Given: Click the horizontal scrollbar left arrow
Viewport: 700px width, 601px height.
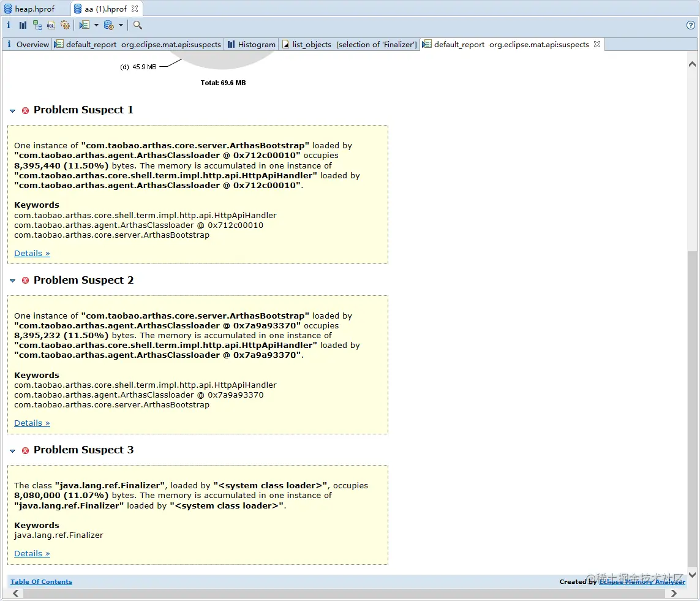Looking at the screenshot, I should (x=16, y=593).
